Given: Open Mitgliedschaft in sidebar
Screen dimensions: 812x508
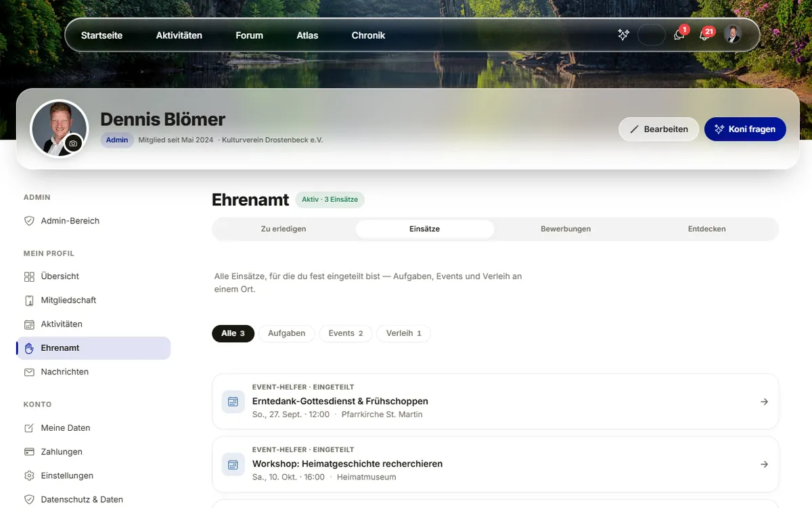Looking at the screenshot, I should 93,300.
